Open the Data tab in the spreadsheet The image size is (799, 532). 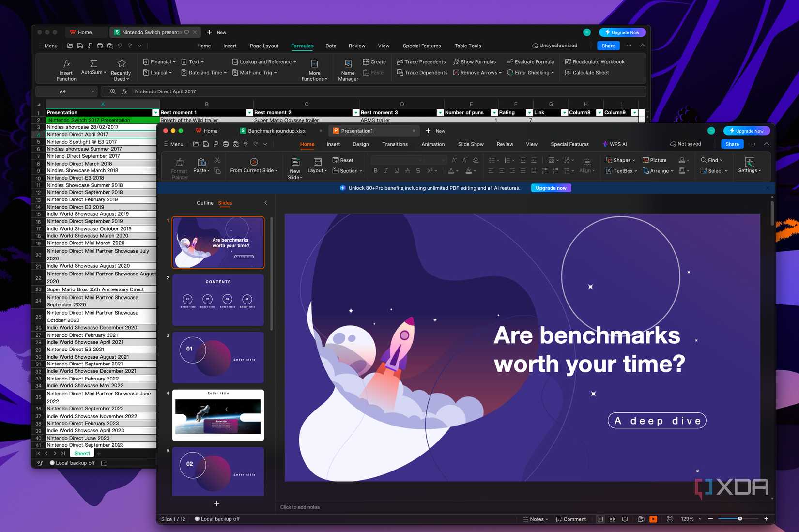point(330,46)
